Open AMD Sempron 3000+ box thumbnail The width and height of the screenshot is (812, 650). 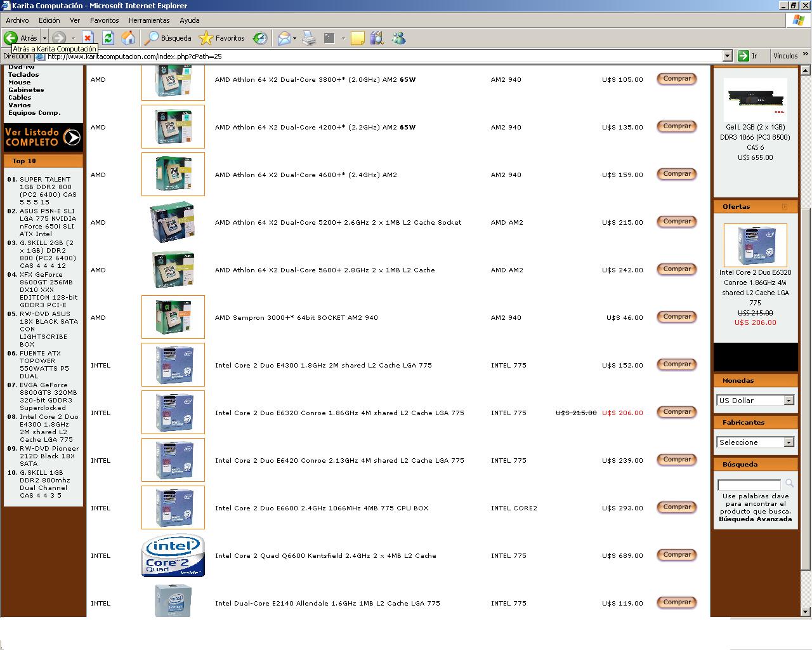coord(173,317)
